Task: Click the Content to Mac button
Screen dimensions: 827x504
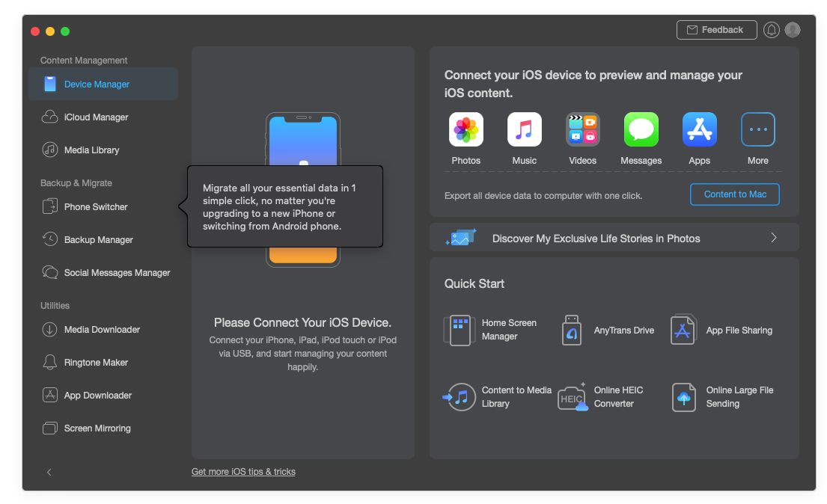Action: pyautogui.click(x=734, y=194)
